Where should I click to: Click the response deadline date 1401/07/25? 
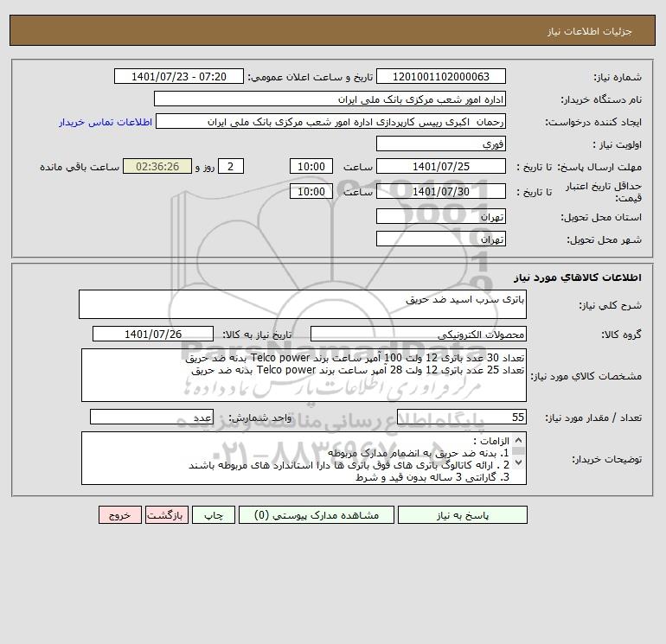click(x=441, y=167)
